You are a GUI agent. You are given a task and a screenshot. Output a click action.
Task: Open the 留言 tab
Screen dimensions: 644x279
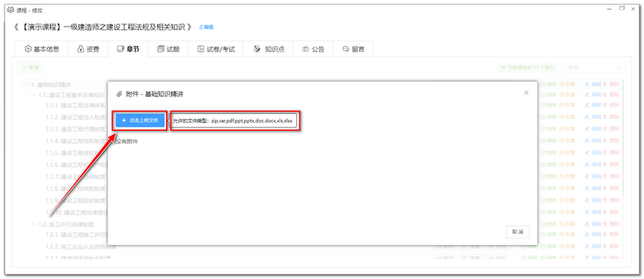pos(353,49)
